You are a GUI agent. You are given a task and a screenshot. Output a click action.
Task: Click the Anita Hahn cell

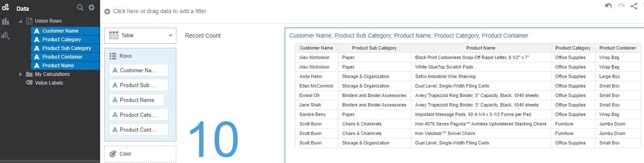(316, 76)
